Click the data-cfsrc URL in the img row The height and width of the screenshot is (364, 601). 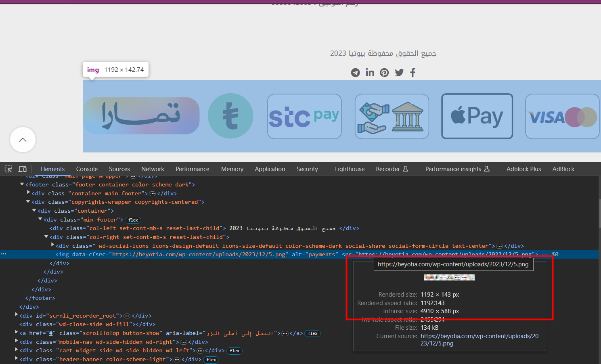199,255
